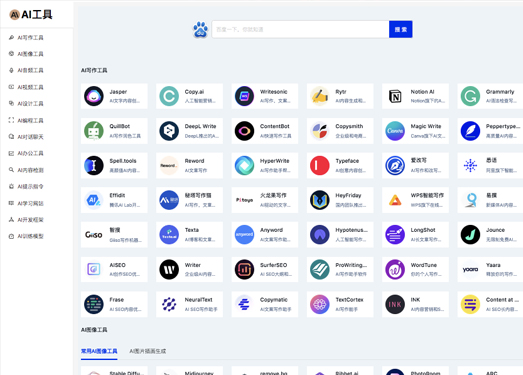Image resolution: width=523 pixels, height=375 pixels.
Task: Open the 爱改写 tool card
Action: click(415, 165)
